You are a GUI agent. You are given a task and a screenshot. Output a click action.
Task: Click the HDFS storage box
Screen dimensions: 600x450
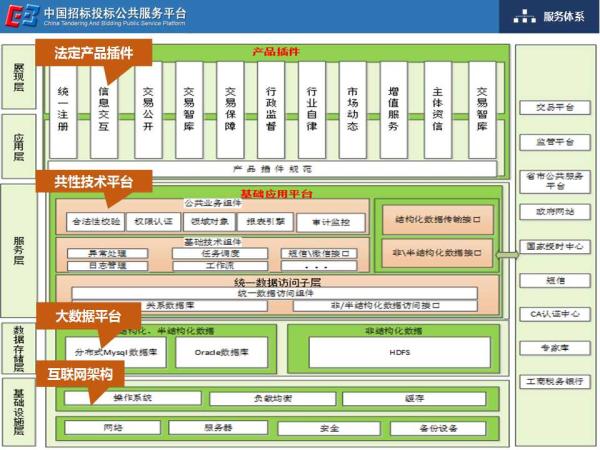click(399, 352)
